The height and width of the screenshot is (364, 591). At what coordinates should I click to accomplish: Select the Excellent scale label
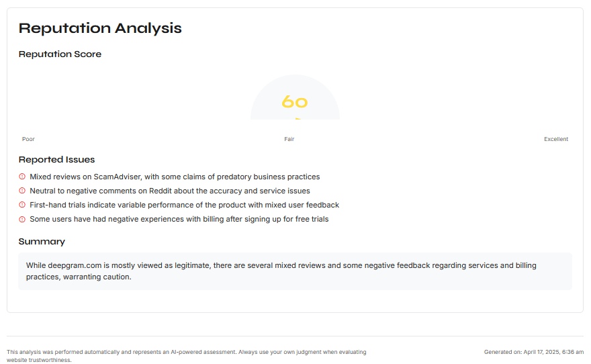(556, 139)
